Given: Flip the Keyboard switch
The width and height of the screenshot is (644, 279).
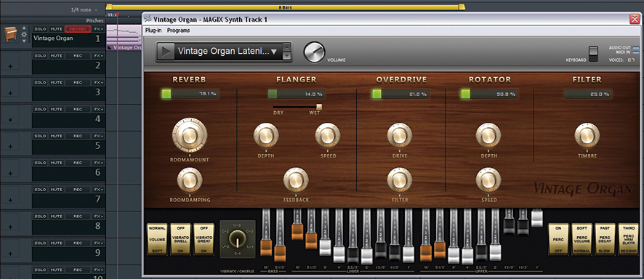Looking at the screenshot, I should coord(593,54).
